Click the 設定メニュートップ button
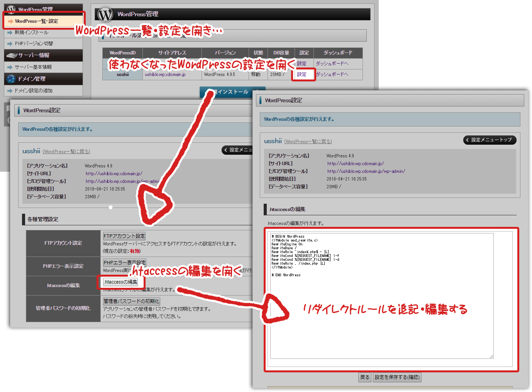 [x=490, y=140]
